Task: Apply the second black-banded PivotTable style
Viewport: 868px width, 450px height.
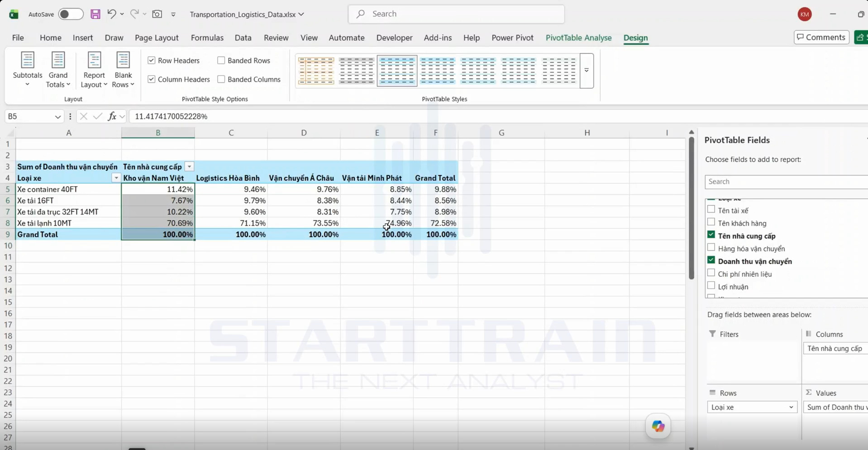Action: click(357, 71)
